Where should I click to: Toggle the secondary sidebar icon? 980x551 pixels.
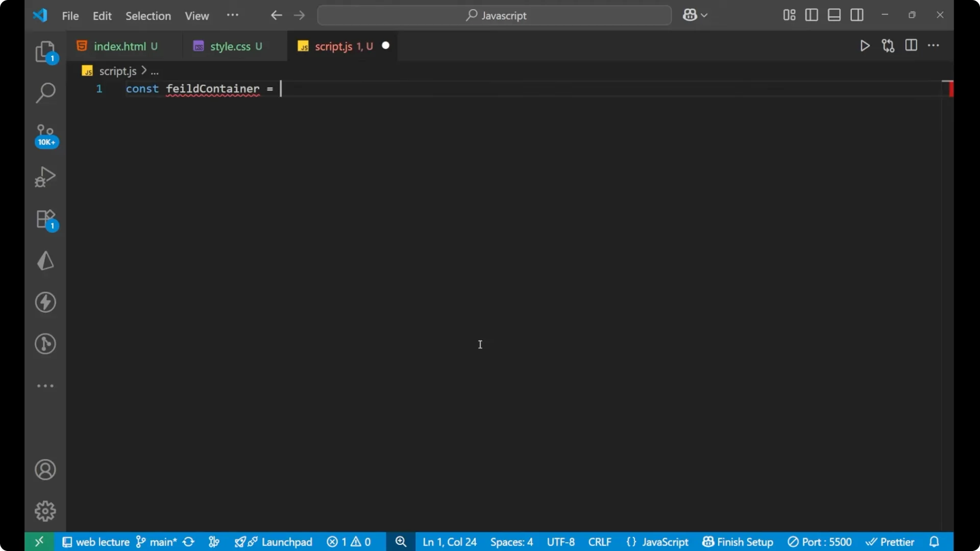pyautogui.click(x=857, y=15)
